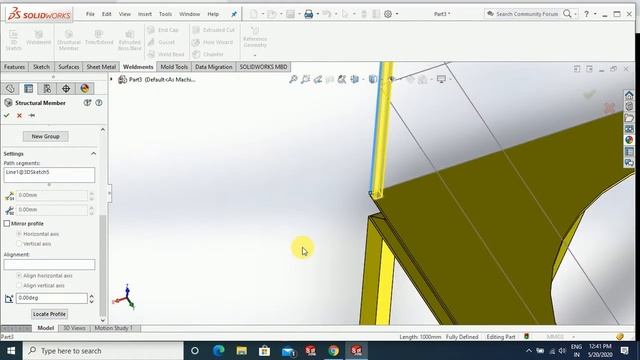Select the Align horizontal axis option
Viewport: 640px width, 360px height.
[19, 276]
